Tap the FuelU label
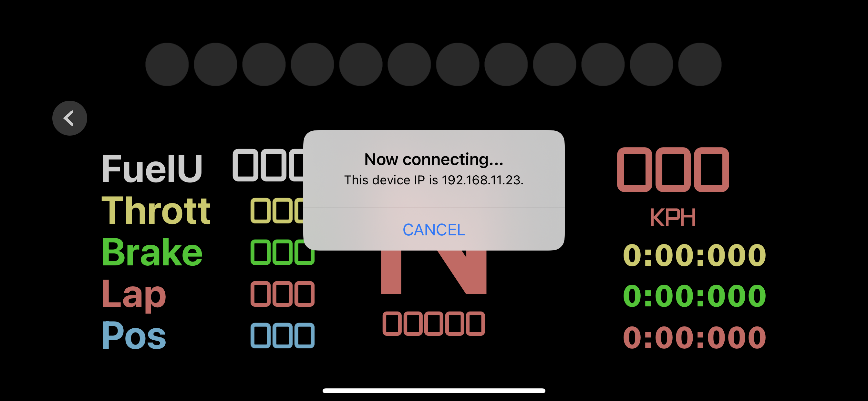868x401 pixels. (152, 169)
